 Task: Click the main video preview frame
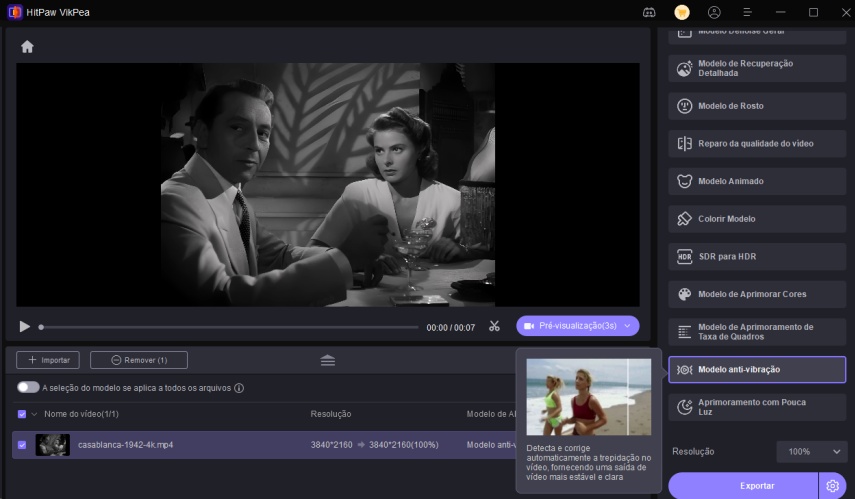(328, 184)
